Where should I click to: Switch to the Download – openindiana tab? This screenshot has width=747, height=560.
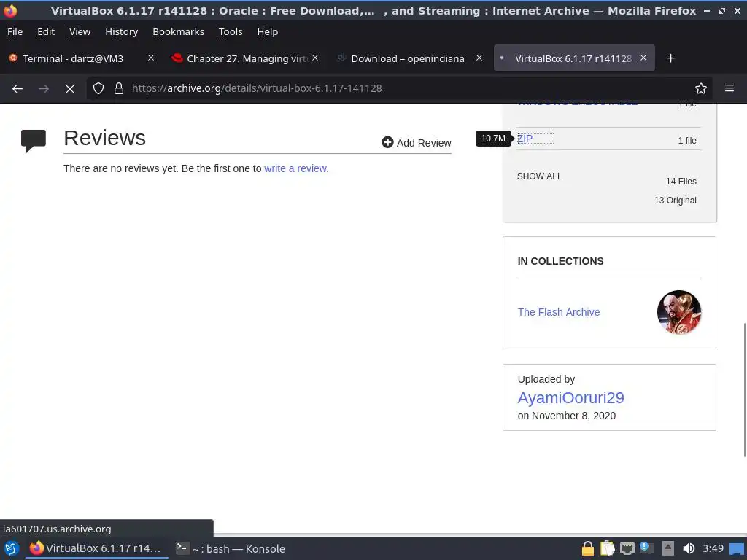point(409,58)
